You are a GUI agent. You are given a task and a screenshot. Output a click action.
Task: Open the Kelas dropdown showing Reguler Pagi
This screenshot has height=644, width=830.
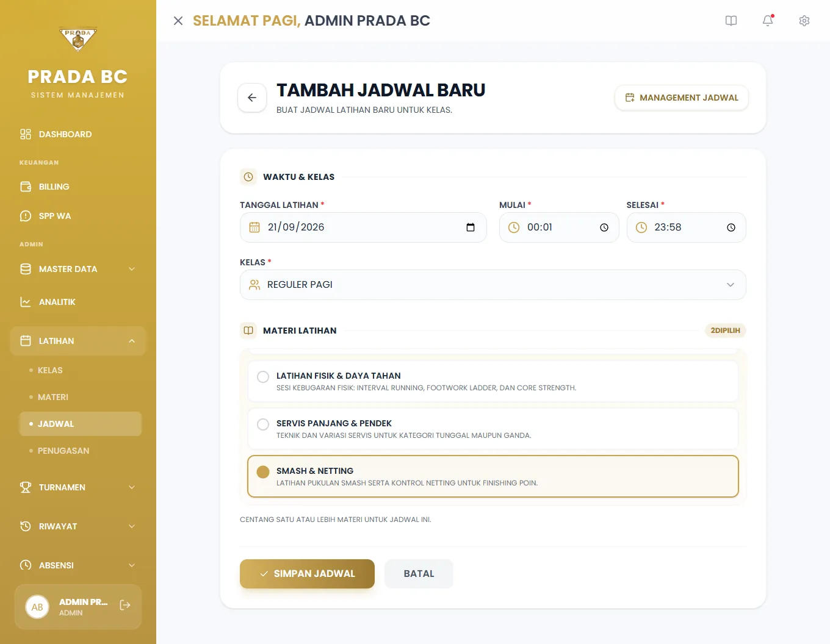pyautogui.click(x=493, y=285)
